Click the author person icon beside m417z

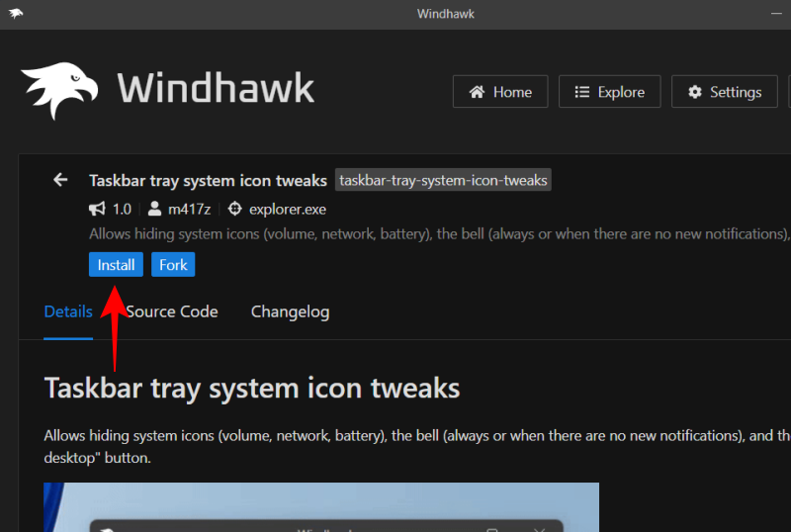(155, 210)
